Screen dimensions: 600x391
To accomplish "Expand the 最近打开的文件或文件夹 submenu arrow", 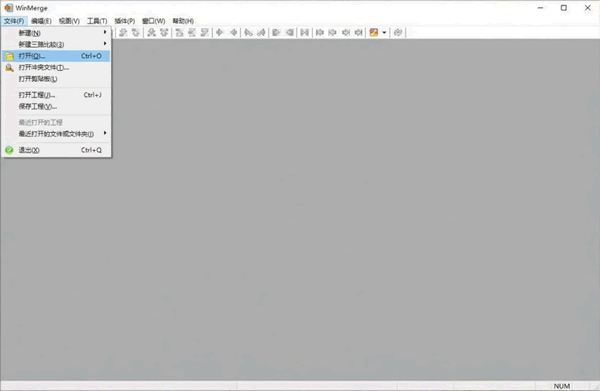I will click(x=105, y=133).
